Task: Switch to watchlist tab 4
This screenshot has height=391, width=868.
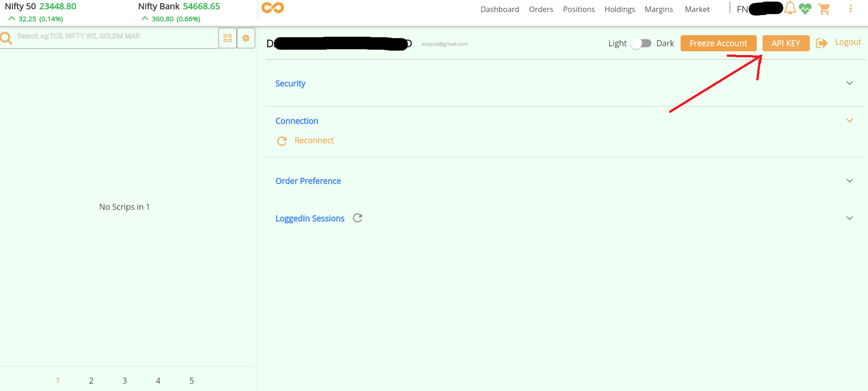Action: pos(158,381)
